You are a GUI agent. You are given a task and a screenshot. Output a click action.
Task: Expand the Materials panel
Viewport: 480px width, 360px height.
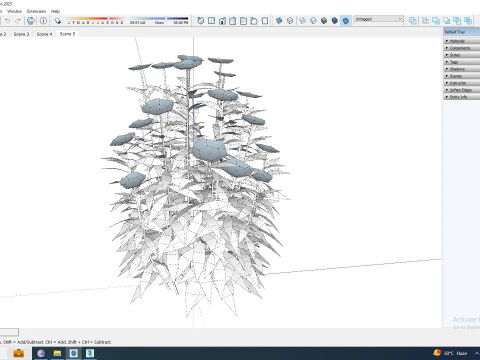tap(462, 41)
